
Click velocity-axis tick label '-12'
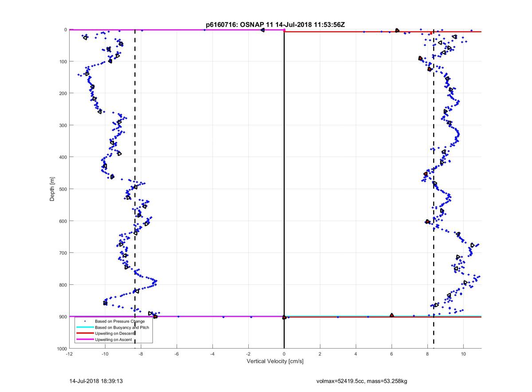69,354
